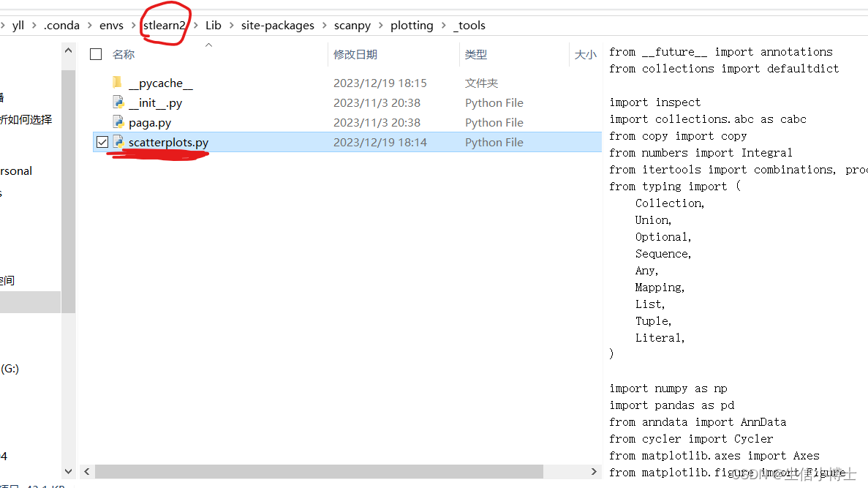Uncheck the scatterplots.py checkbox
This screenshot has width=868, height=488.
click(102, 142)
